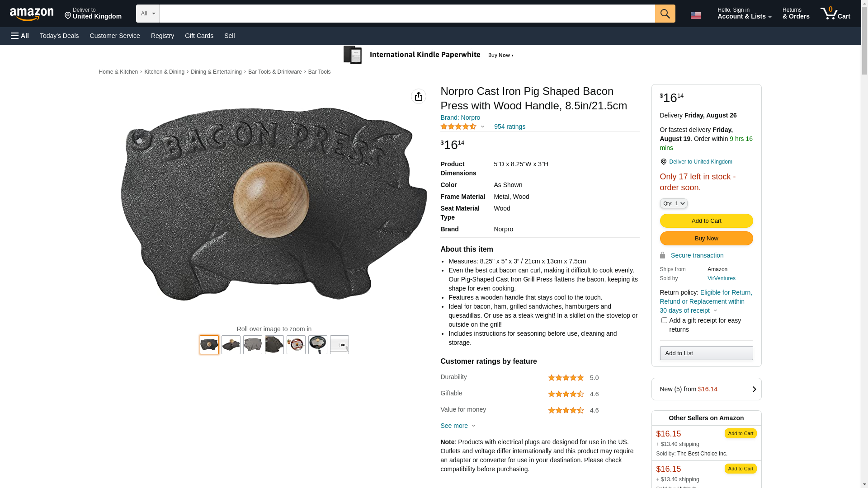The width and height of the screenshot is (868, 488).
Task: Click the Other Sellers chevron arrow on New (5) from $16.14
Action: 754,389
